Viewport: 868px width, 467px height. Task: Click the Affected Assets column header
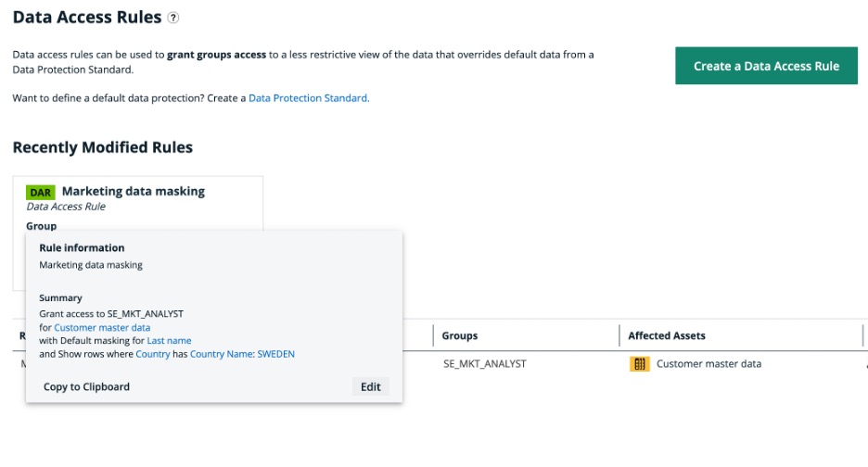coord(667,335)
